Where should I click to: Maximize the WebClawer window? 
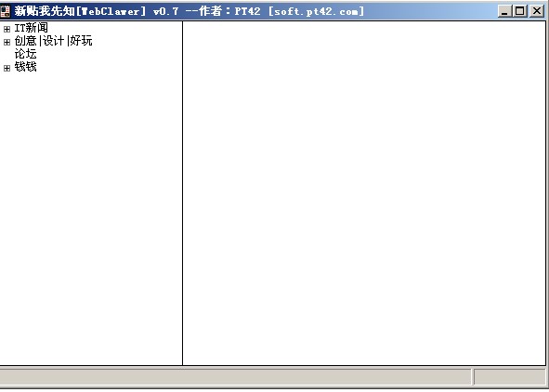point(520,11)
